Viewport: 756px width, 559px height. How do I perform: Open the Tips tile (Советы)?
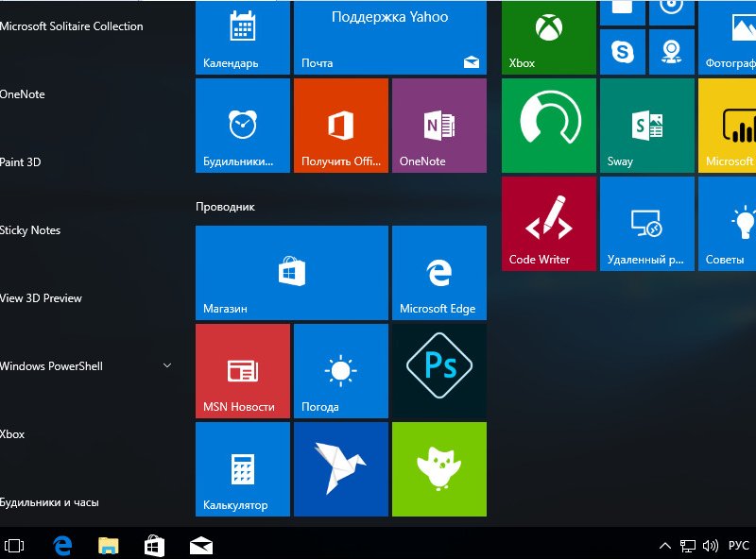click(727, 224)
